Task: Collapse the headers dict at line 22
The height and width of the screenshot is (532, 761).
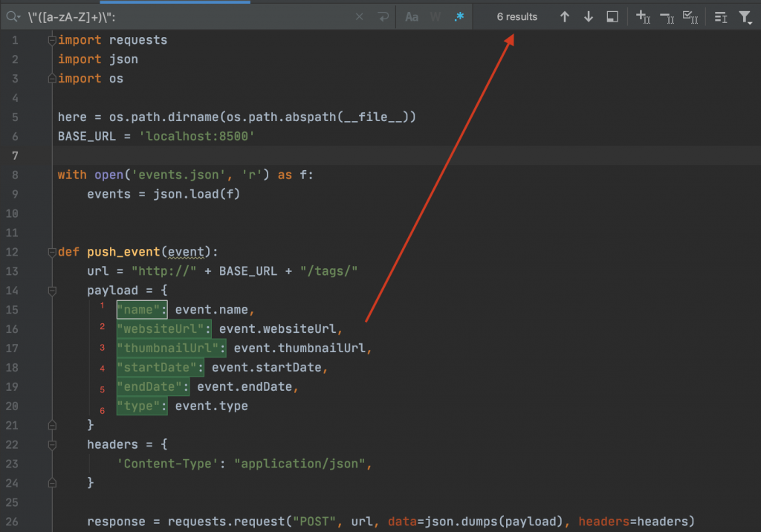Action: click(x=52, y=444)
